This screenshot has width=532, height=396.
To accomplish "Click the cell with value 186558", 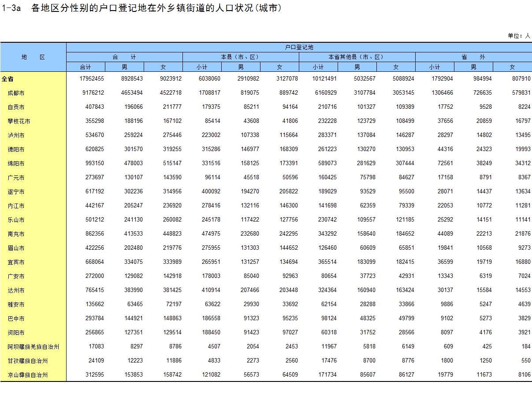I will 211,318.
